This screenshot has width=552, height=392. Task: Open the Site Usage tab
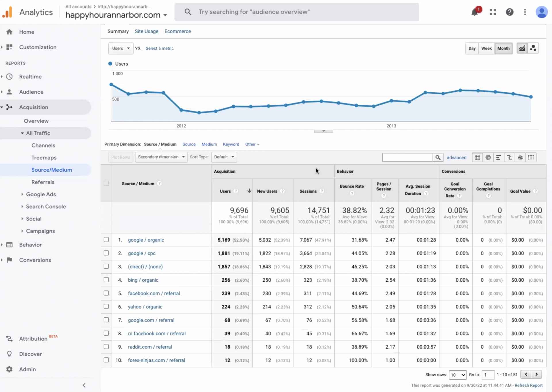click(146, 31)
